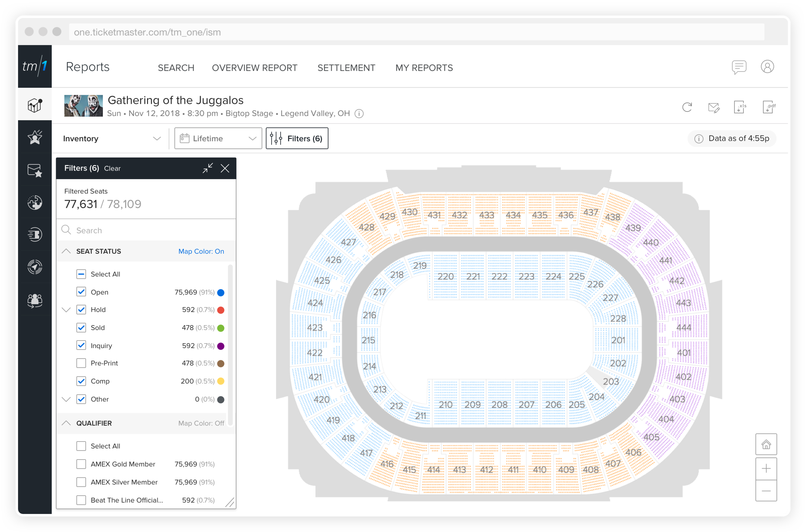806x532 pixels.
Task: Check the Pre-Print seat status checkbox
Action: pos(81,363)
